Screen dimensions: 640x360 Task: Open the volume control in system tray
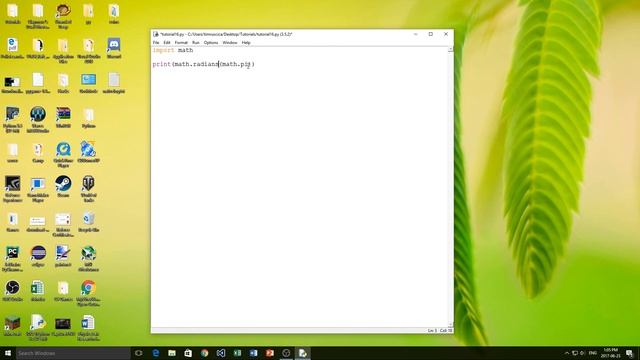(582, 353)
